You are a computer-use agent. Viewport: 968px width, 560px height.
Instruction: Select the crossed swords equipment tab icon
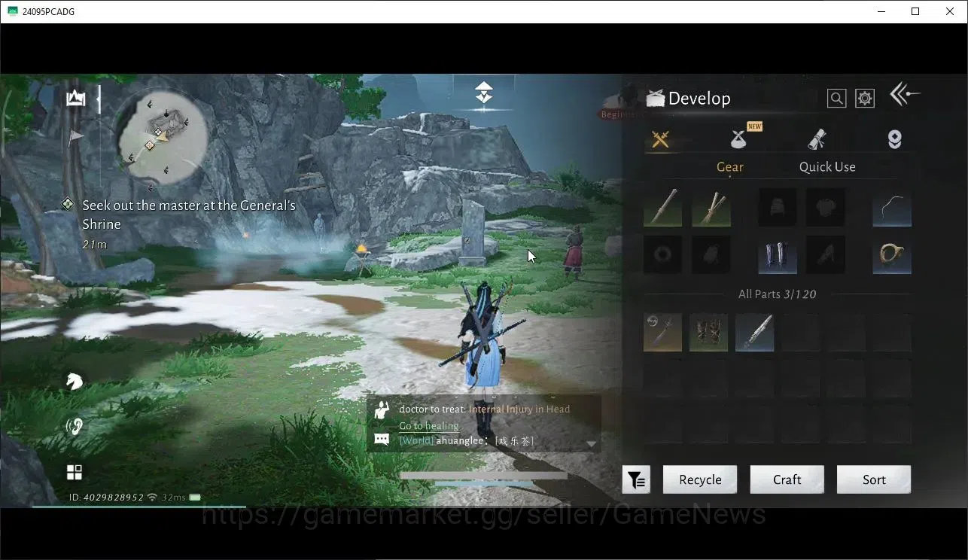[661, 139]
